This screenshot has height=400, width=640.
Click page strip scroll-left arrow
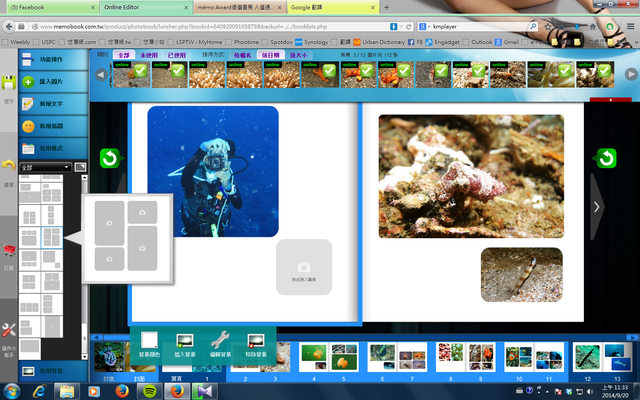point(97,338)
